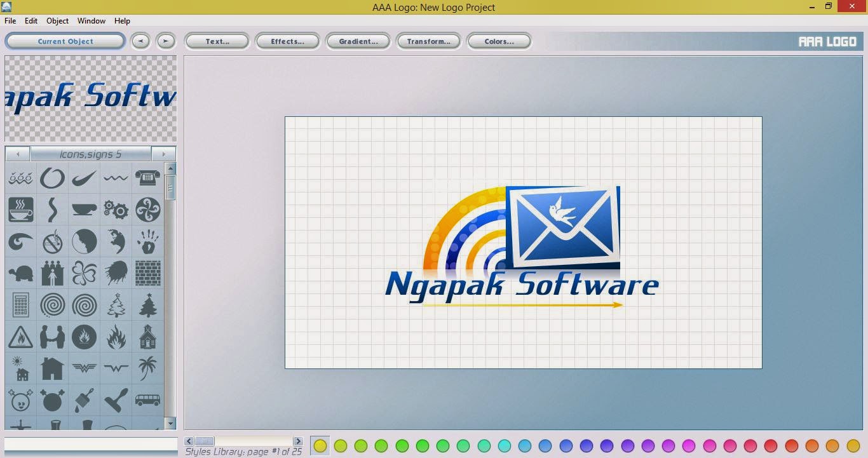Select the curled wave icon
The width and height of the screenshot is (868, 458).
tap(21, 241)
